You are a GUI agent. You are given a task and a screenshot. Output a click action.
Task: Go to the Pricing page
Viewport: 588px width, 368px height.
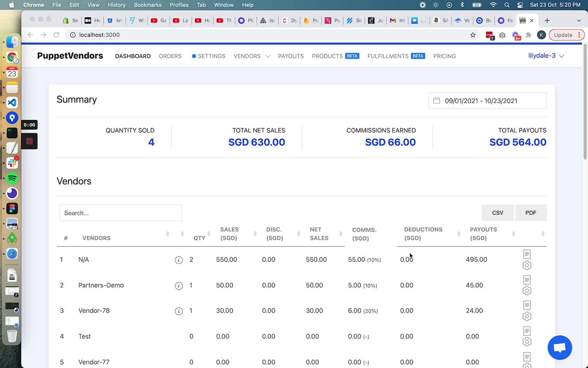(444, 56)
